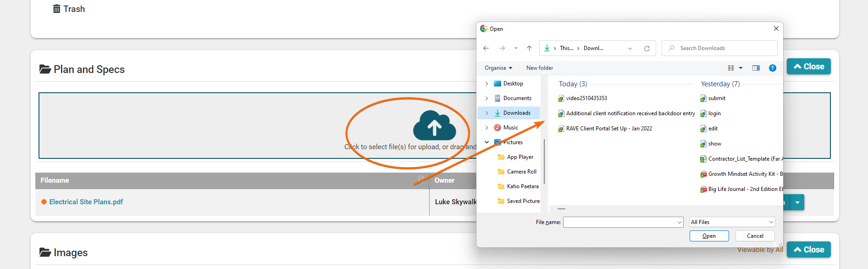Refresh the Downloads folder view
The image size is (868, 269).
pos(647,49)
